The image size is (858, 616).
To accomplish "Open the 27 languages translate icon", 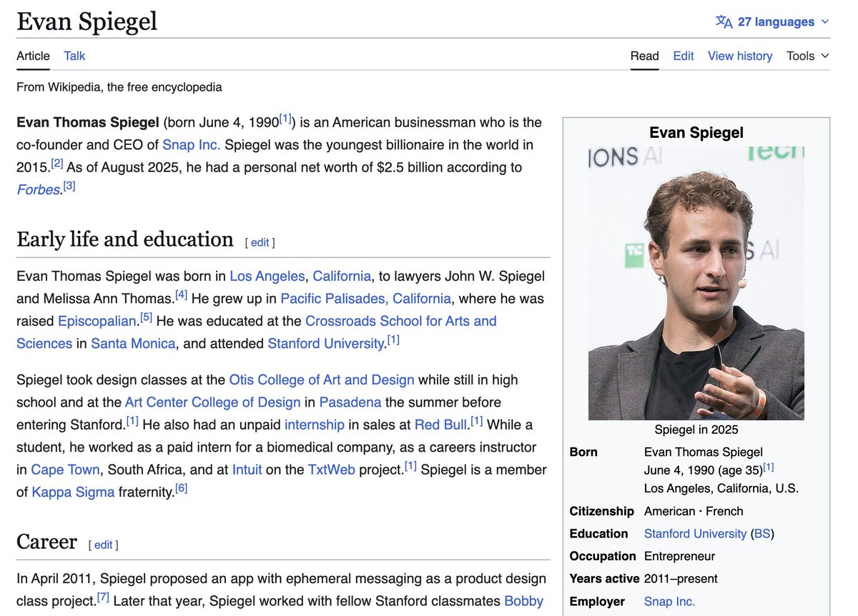I will [724, 21].
